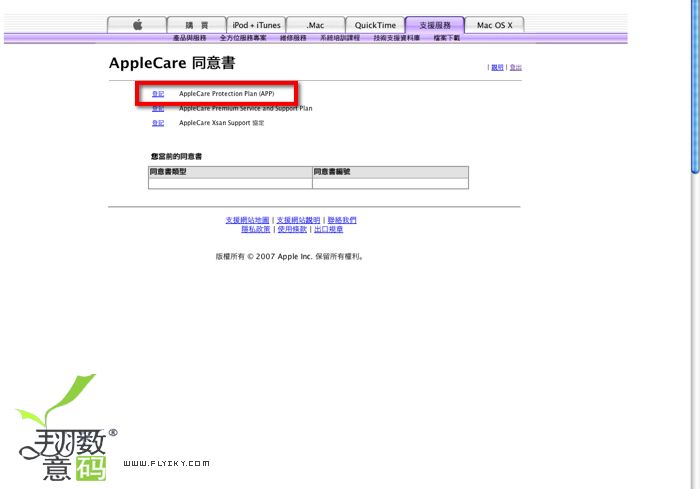This screenshot has height=489, width=700.
Task: Open the 檔案下載 submenu item
Action: 446,38
